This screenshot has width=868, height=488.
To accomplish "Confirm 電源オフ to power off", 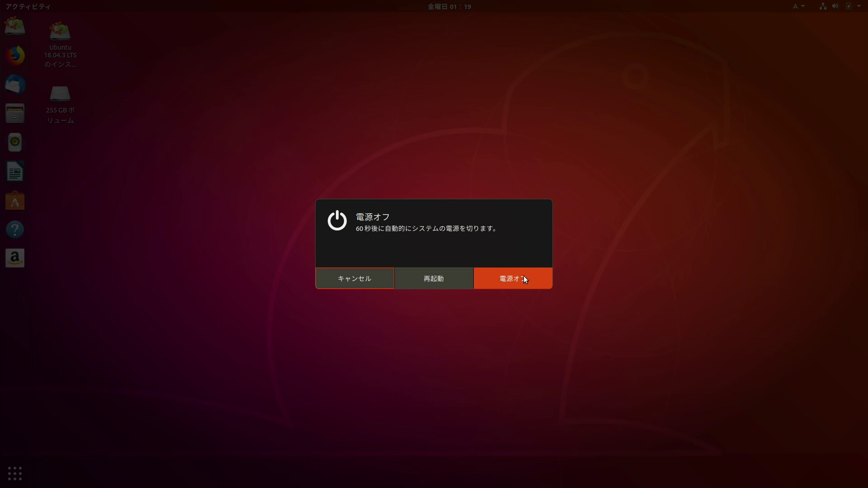I will [513, 278].
